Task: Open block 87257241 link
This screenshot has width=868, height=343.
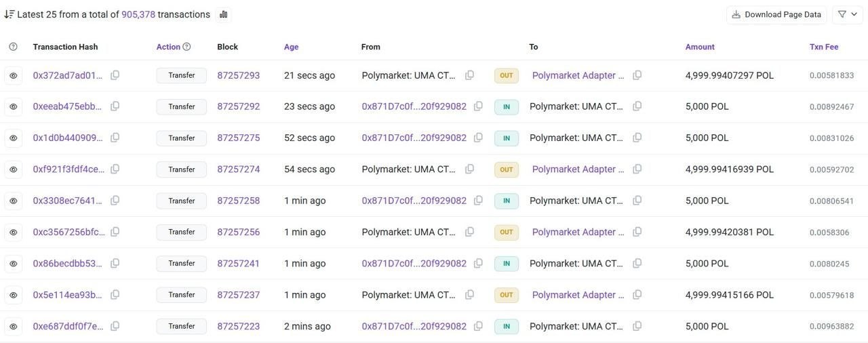Action: pyautogui.click(x=238, y=263)
